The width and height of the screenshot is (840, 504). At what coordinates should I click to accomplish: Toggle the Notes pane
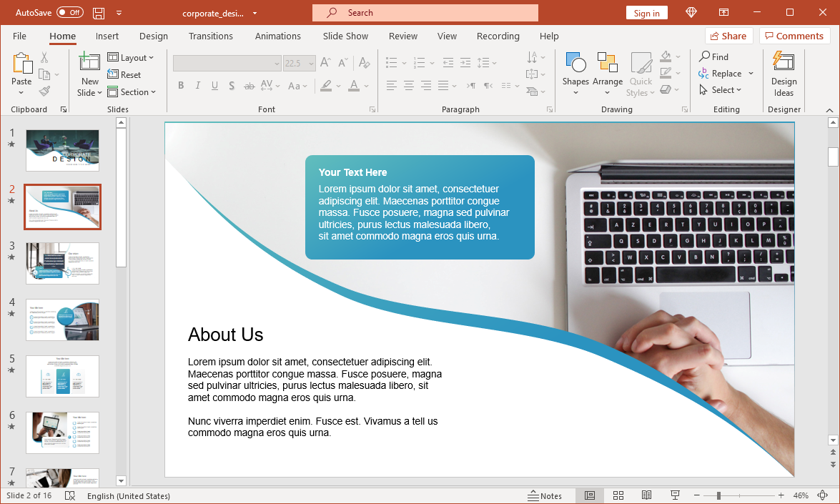coord(545,495)
